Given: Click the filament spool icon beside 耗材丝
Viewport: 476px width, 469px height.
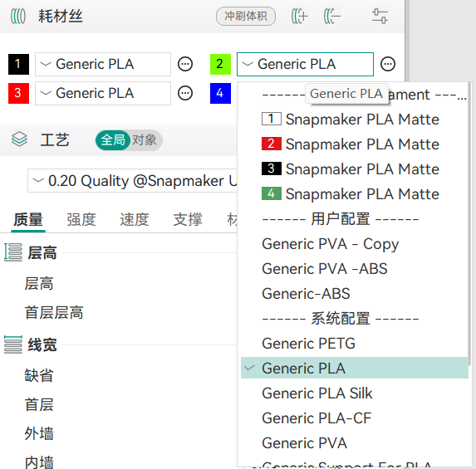Looking at the screenshot, I should point(18,16).
